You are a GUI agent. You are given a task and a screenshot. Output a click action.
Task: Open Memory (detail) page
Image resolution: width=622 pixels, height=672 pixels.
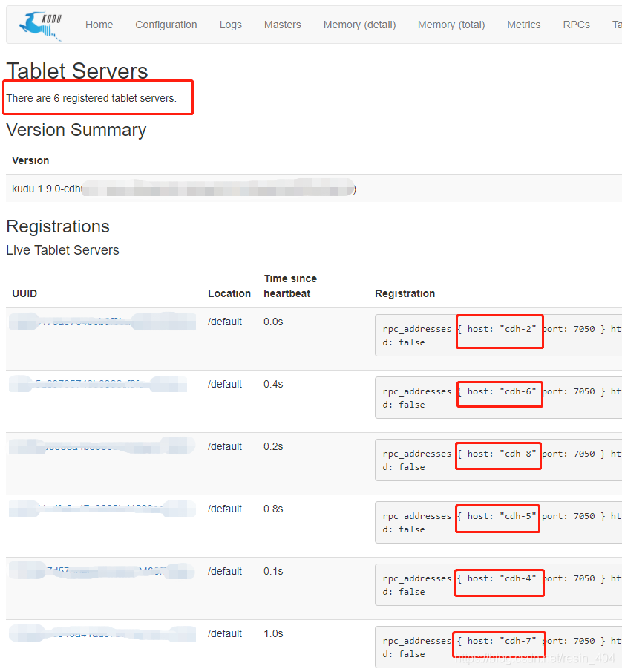tap(359, 25)
